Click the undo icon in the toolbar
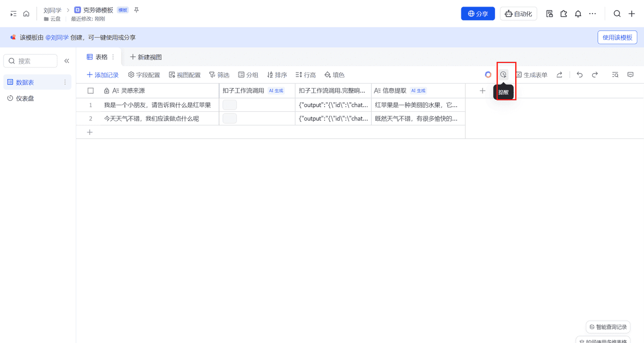Screen dimensions: 644x343 click(579, 74)
